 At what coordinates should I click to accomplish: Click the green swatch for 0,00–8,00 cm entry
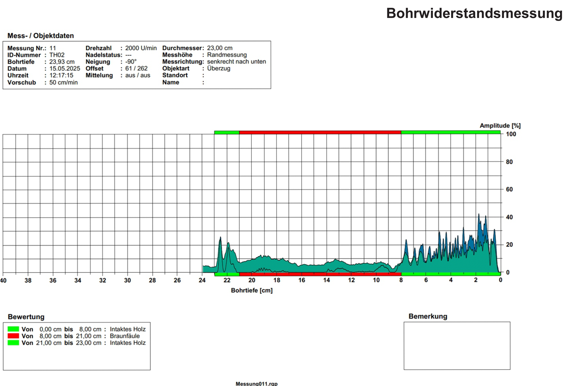[13, 329]
